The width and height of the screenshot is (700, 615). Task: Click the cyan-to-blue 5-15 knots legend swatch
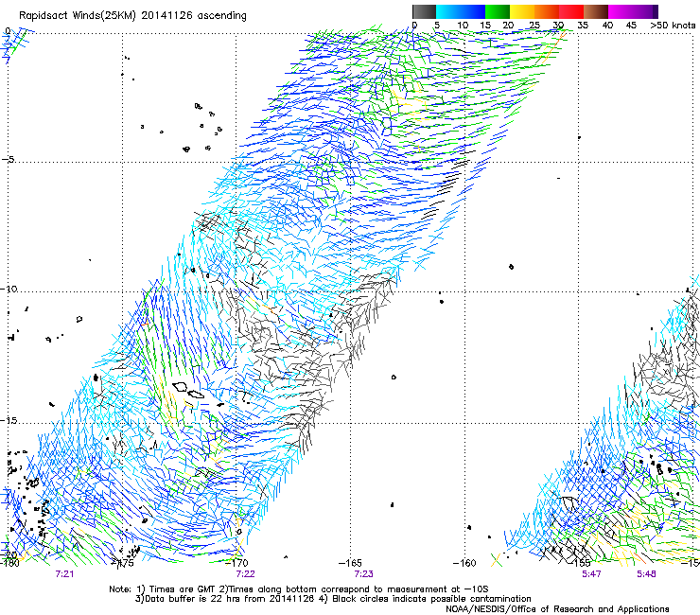tap(461, 11)
